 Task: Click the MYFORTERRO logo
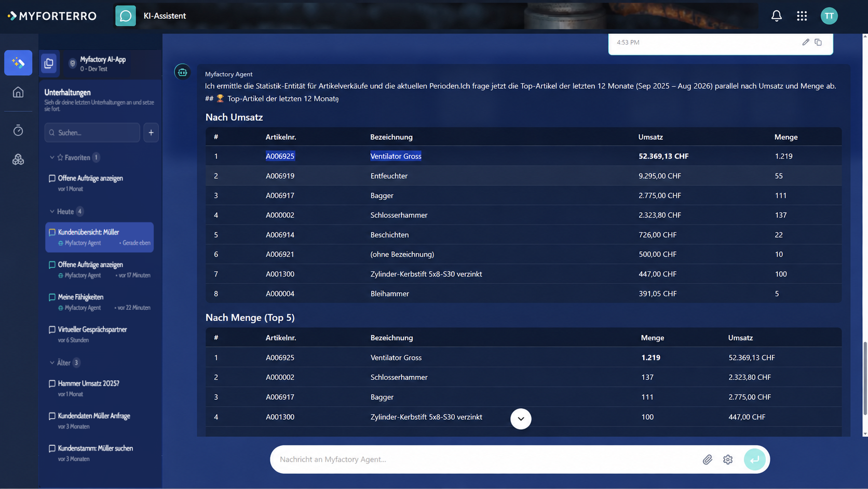tap(52, 16)
